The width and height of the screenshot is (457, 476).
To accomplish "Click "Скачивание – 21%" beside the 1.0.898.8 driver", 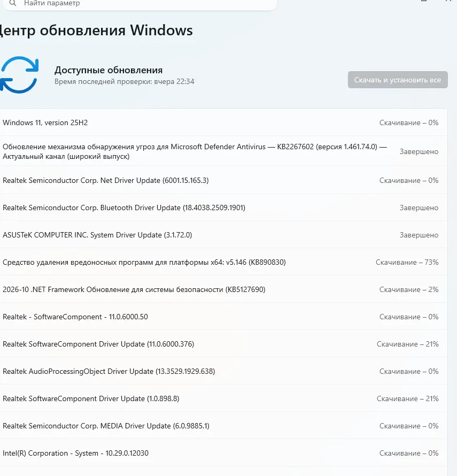I will [407, 399].
